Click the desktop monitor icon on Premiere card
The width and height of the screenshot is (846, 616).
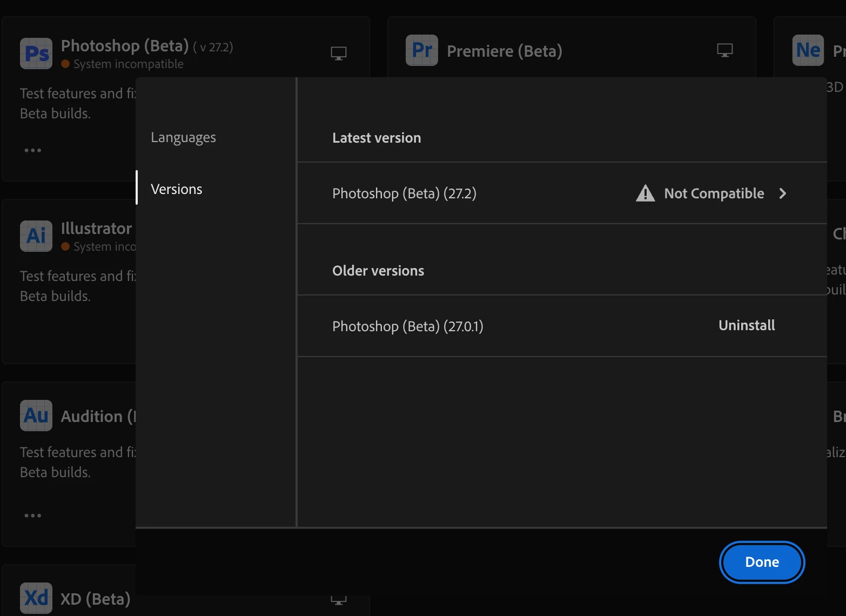[x=725, y=51]
